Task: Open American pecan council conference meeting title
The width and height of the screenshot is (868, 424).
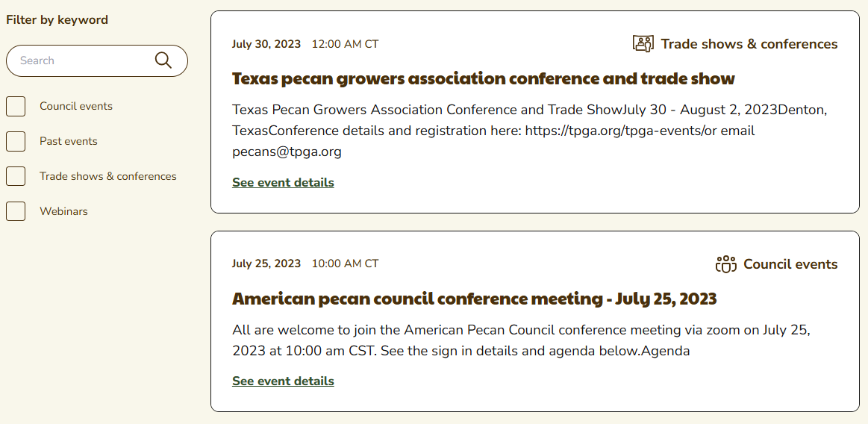Action: [474, 299]
